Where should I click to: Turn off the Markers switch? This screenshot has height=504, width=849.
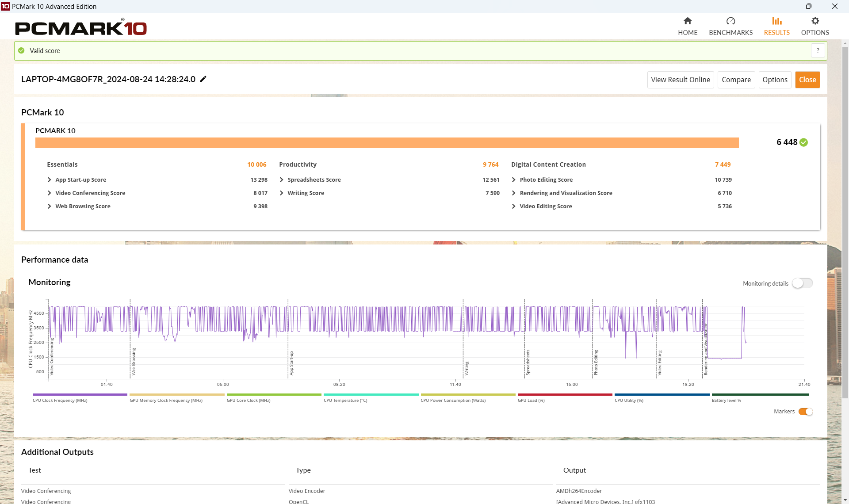806,412
